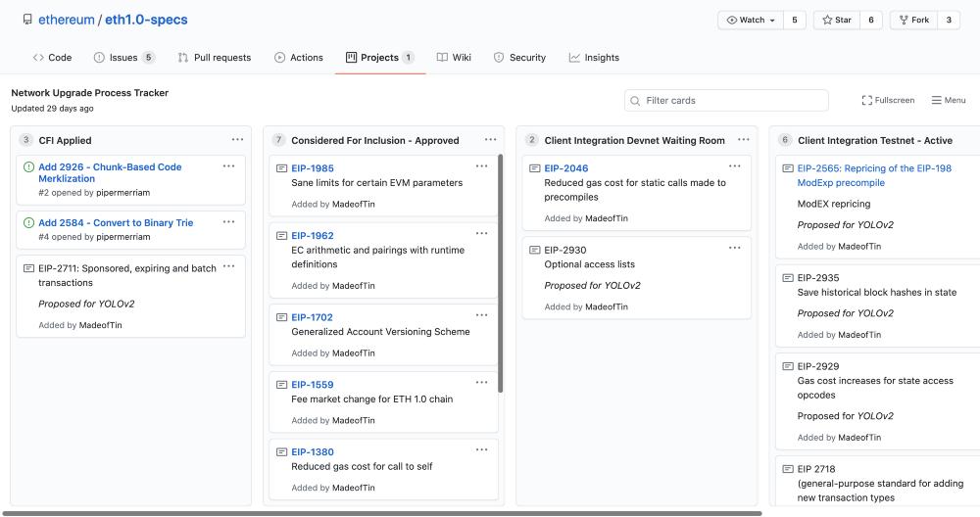The image size is (980, 517).
Task: Click the note icon on EIP-1985 card
Action: pyautogui.click(x=282, y=168)
